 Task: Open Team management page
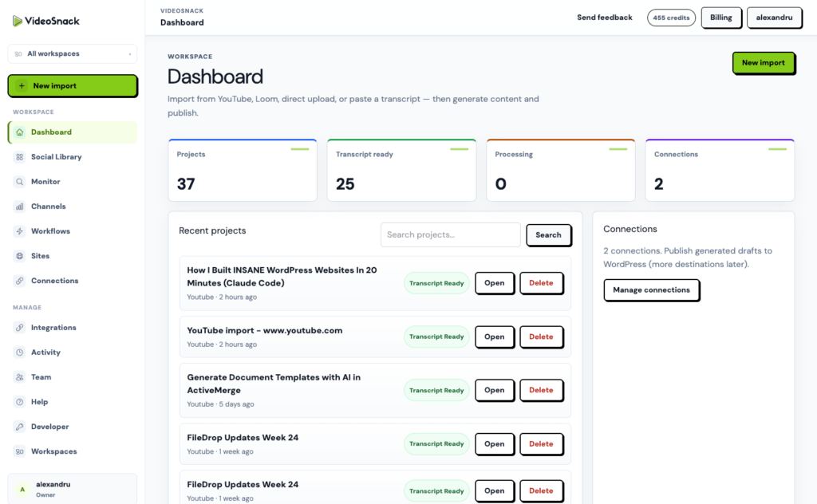[73, 377]
